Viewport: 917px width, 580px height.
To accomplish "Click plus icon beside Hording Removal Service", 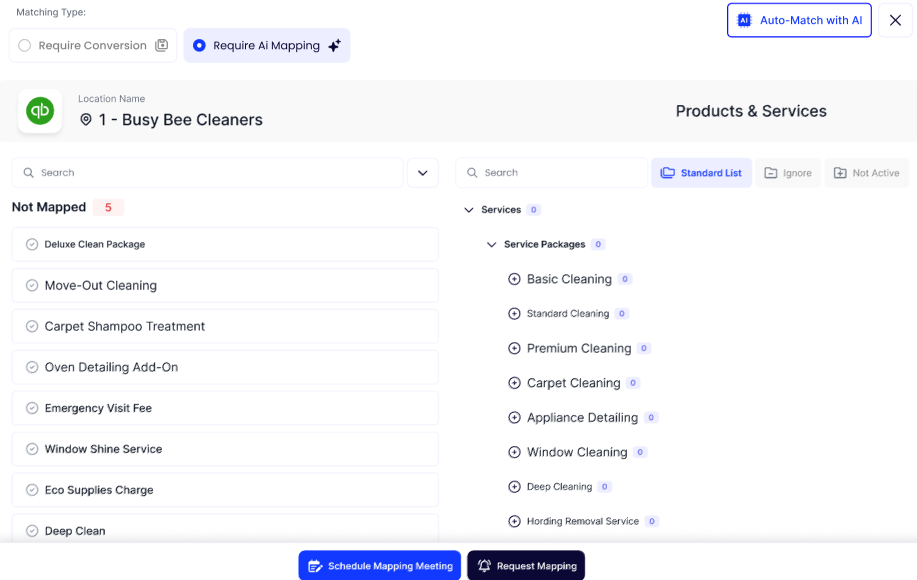I will click(x=515, y=521).
